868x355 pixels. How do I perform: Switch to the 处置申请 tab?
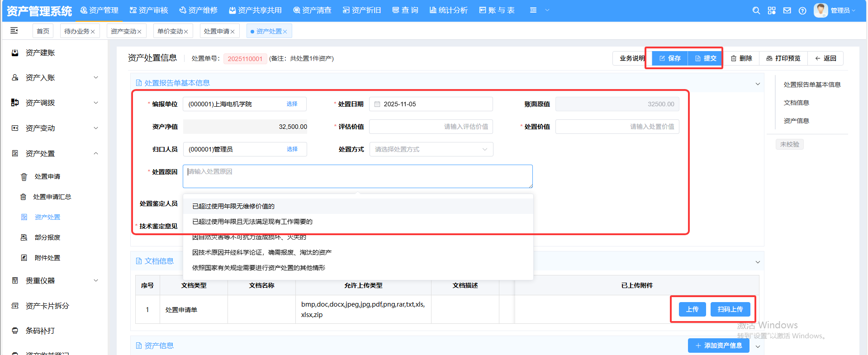[x=216, y=31]
